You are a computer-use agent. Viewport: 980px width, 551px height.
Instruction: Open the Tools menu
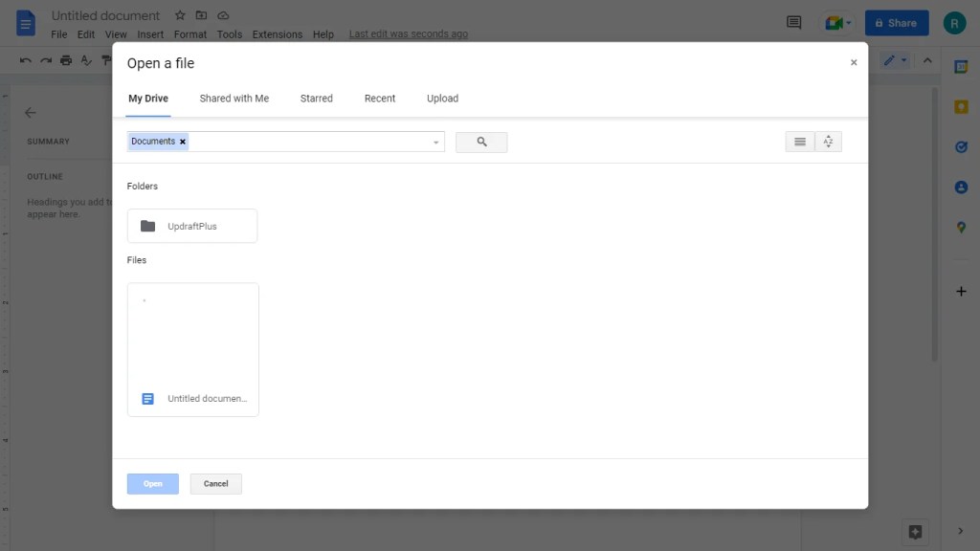pyautogui.click(x=230, y=34)
